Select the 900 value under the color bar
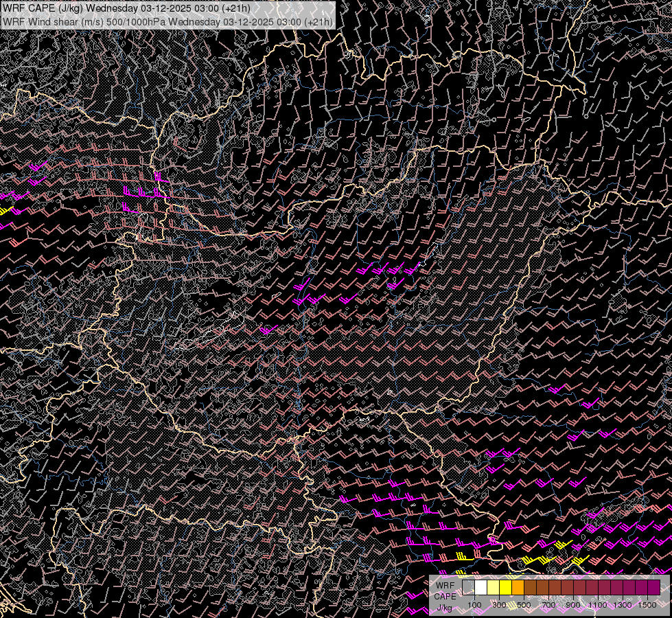 click(573, 605)
